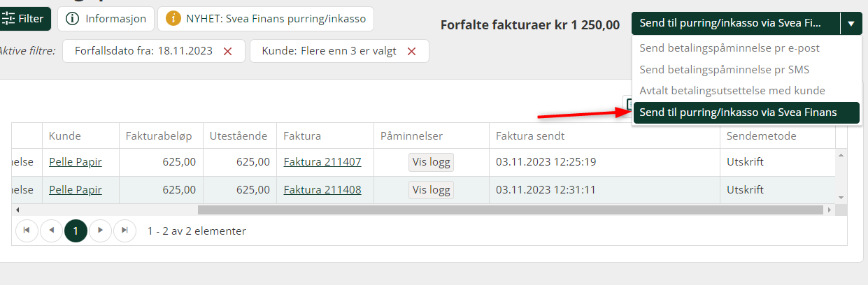Remove the Kunde filter with red X

[411, 51]
